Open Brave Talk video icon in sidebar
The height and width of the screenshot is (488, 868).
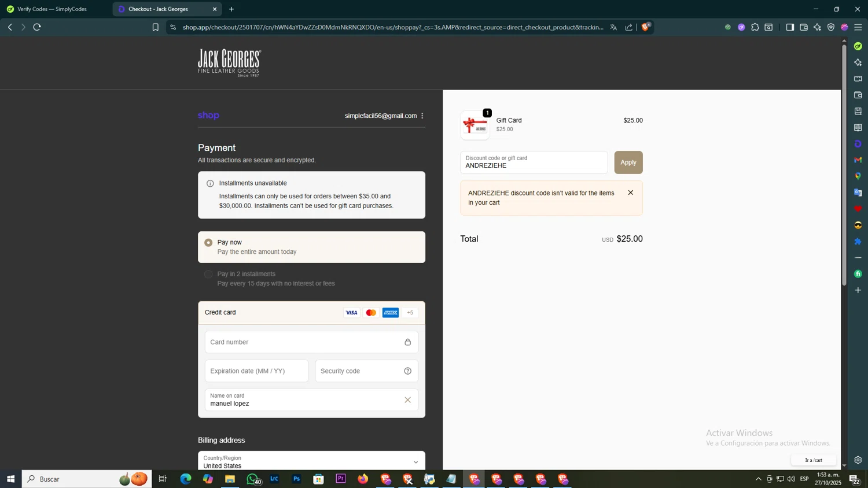[x=858, y=79]
